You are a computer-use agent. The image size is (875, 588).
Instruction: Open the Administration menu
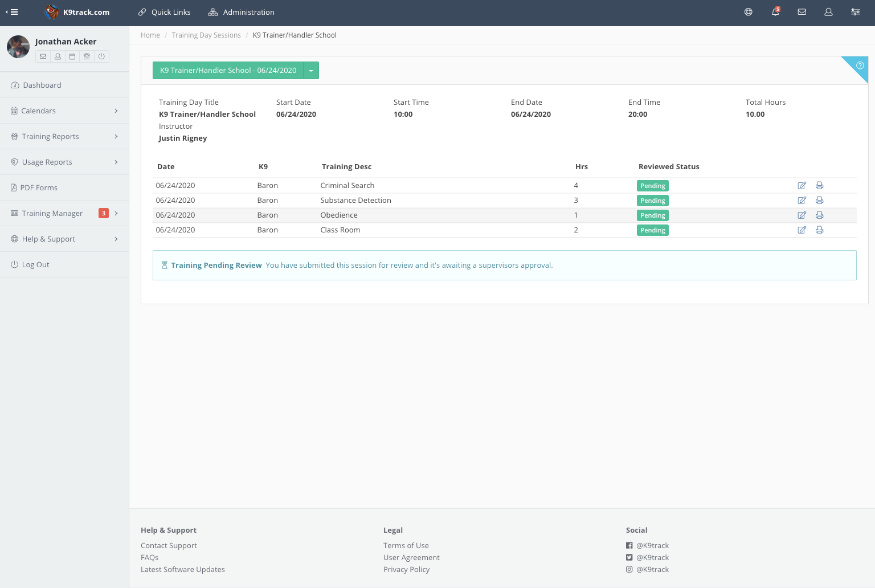pos(241,12)
